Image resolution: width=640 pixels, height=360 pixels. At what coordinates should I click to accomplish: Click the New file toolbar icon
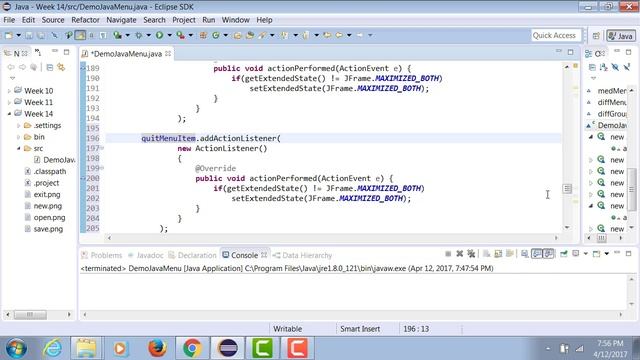tap(8, 36)
